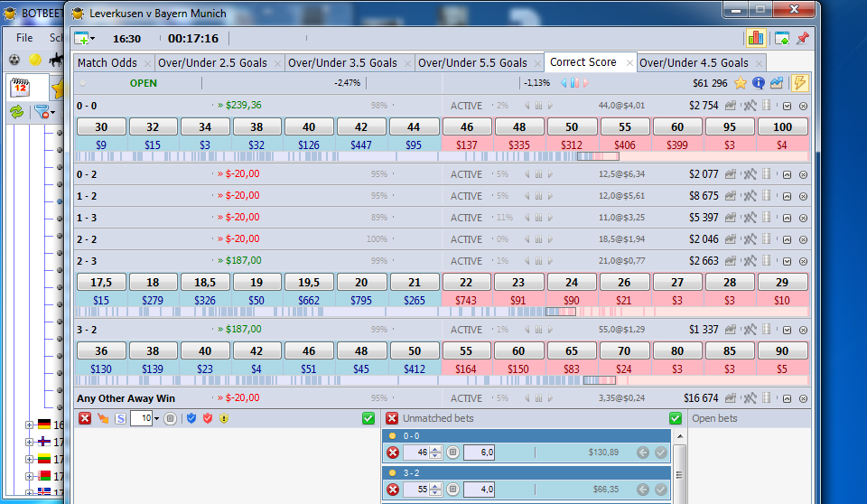The width and height of the screenshot is (867, 504).
Task: Confirm the 0 - 0 unmatched bet checkmark
Action: pyautogui.click(x=661, y=453)
